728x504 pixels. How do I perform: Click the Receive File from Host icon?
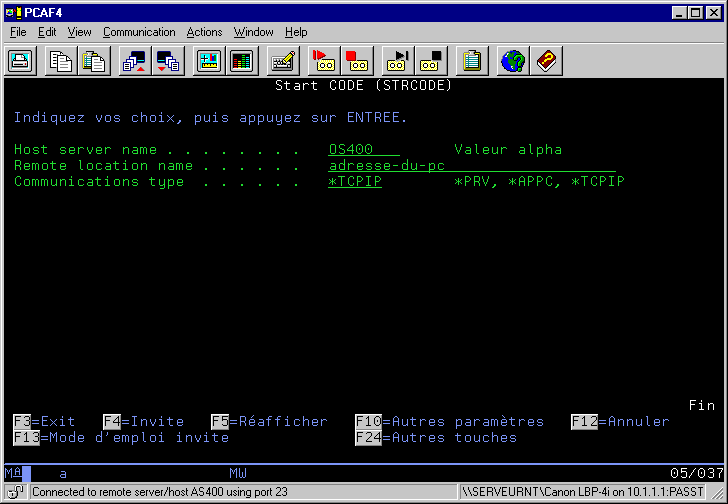(x=167, y=61)
